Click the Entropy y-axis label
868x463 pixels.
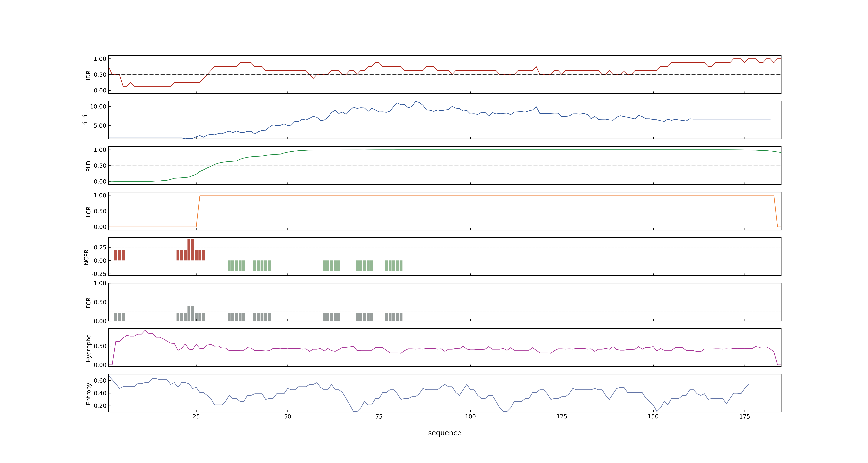point(88,393)
